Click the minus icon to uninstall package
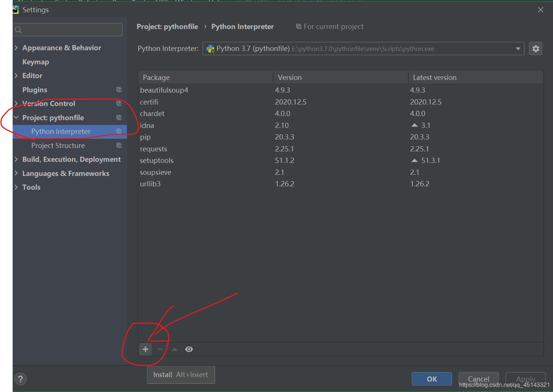Image resolution: width=553 pixels, height=392 pixels. click(x=160, y=349)
